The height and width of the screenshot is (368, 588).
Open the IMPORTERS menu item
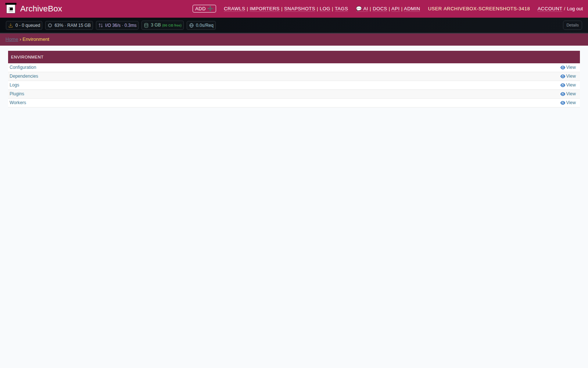coord(265,9)
